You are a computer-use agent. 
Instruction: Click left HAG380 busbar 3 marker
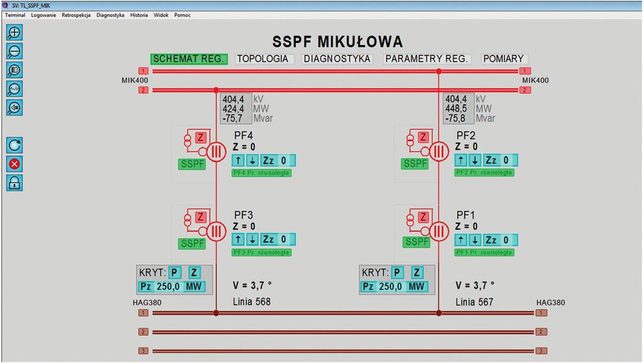coord(143,351)
